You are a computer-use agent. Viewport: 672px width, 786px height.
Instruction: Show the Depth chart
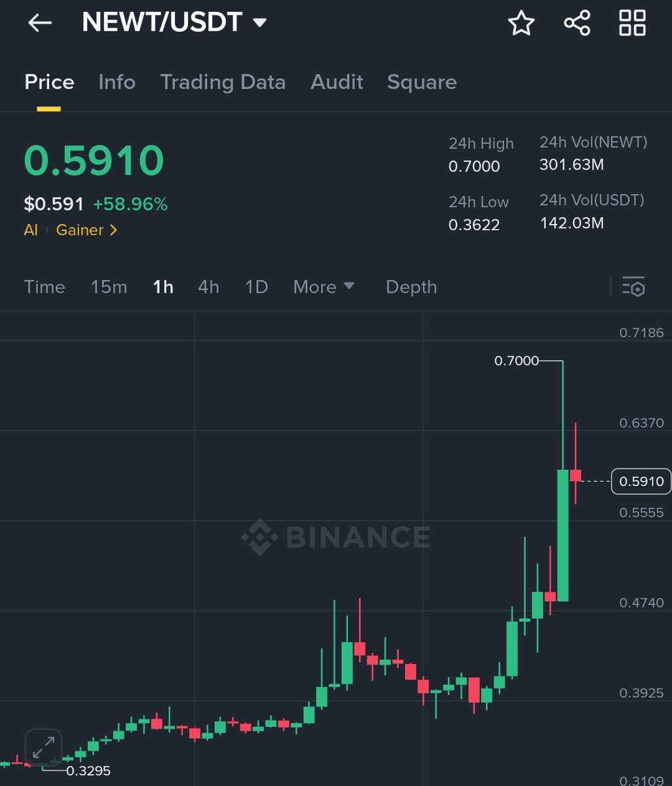[x=411, y=287]
